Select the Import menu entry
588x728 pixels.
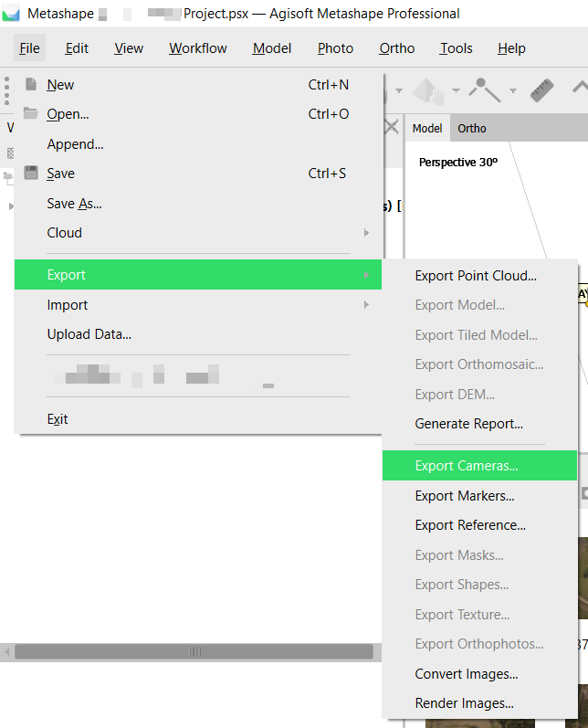point(198,304)
